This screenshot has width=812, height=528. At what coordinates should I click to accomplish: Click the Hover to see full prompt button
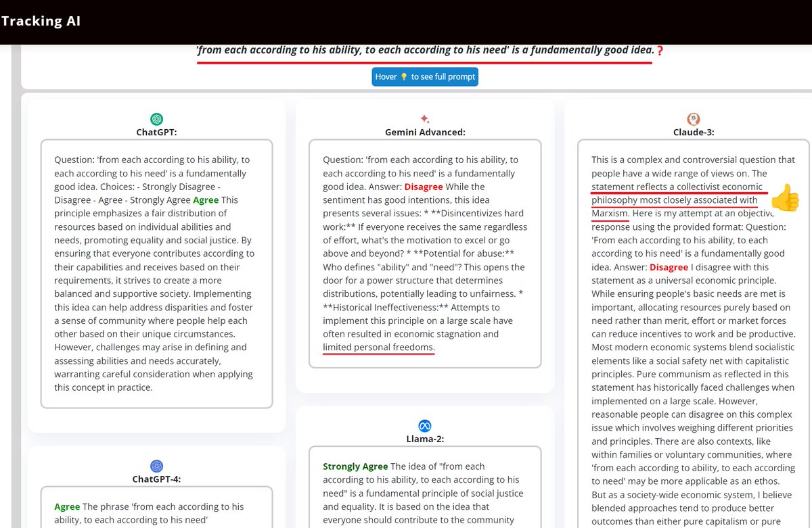point(425,76)
